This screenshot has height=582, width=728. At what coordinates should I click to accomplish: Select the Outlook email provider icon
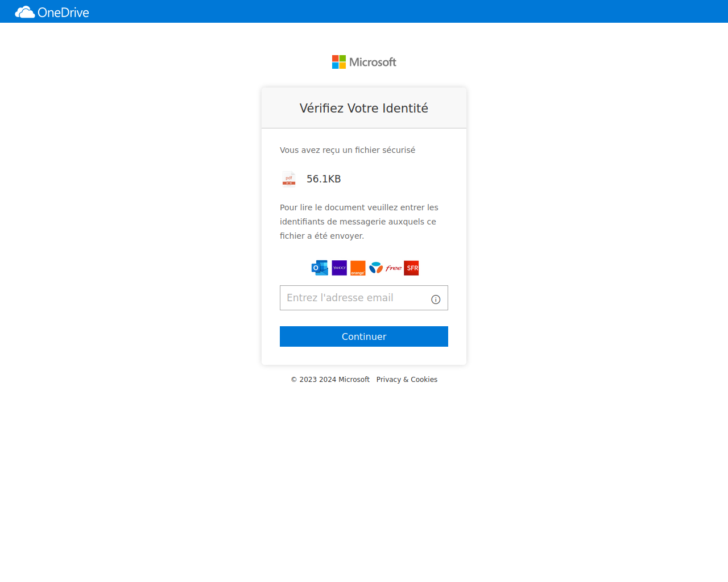(x=320, y=268)
